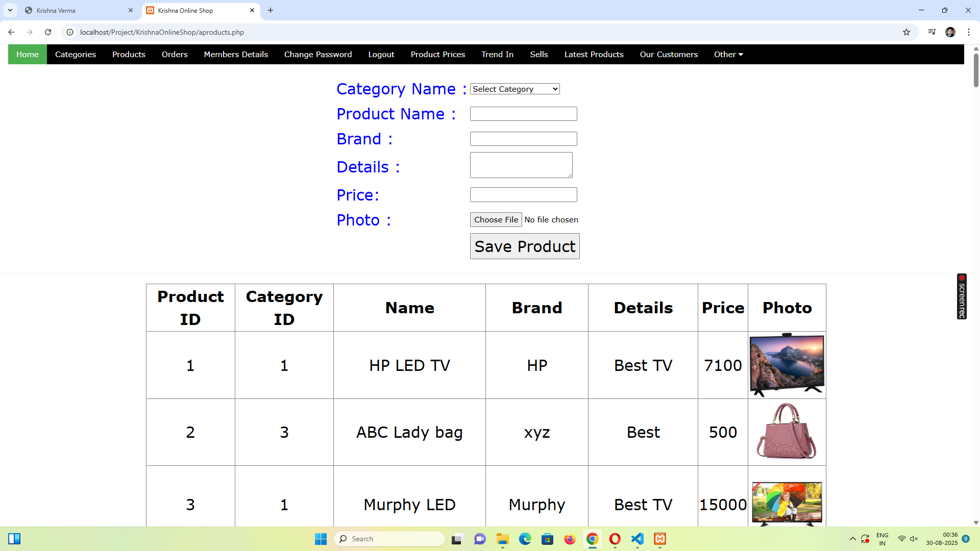Open the Home menu item

(x=28, y=54)
